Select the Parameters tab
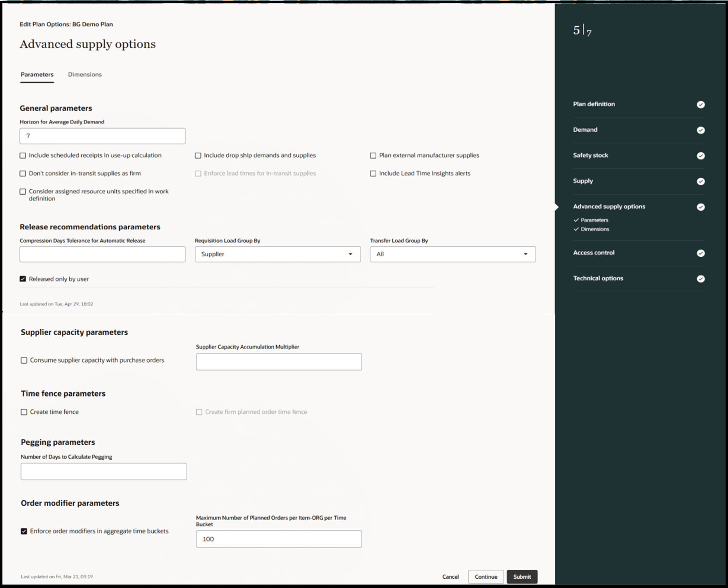Viewport: 728px width, 588px height. [37, 75]
